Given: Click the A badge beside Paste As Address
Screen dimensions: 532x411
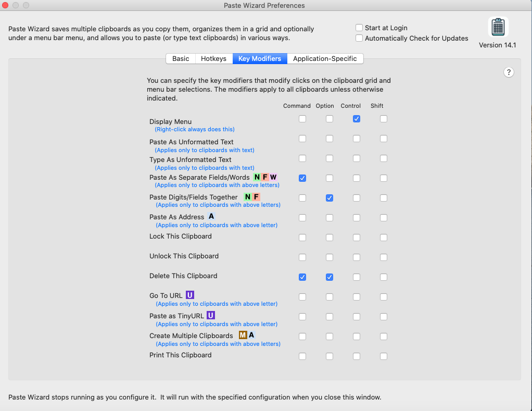Looking at the screenshot, I should point(211,217).
